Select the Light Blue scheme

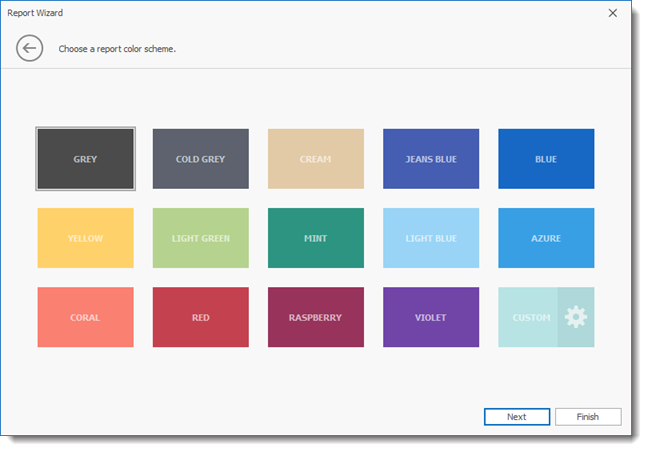431,238
